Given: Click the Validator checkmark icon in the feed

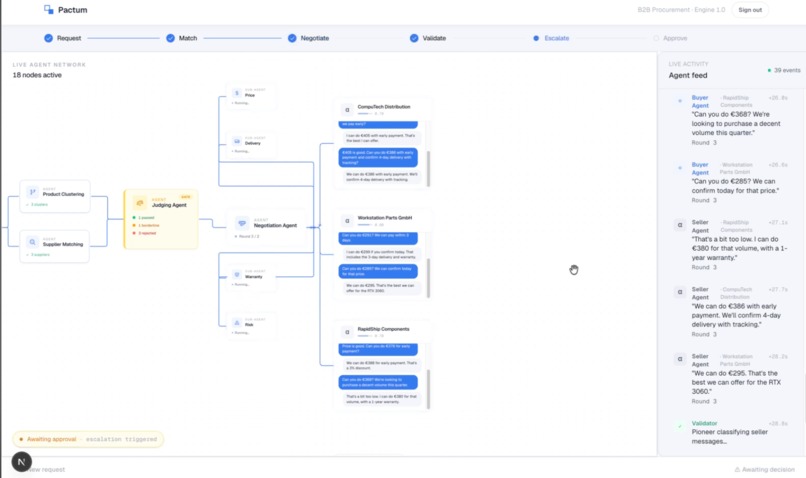Looking at the screenshot, I should point(680,426).
